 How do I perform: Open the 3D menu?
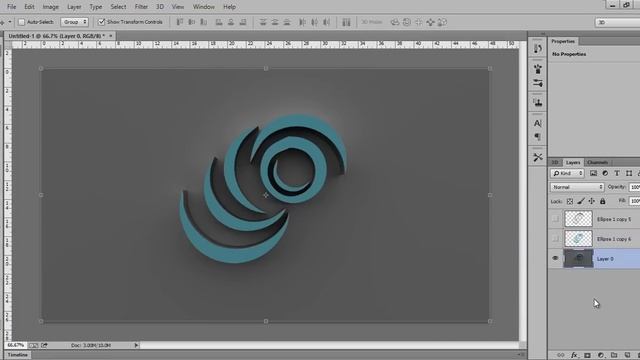(x=160, y=7)
